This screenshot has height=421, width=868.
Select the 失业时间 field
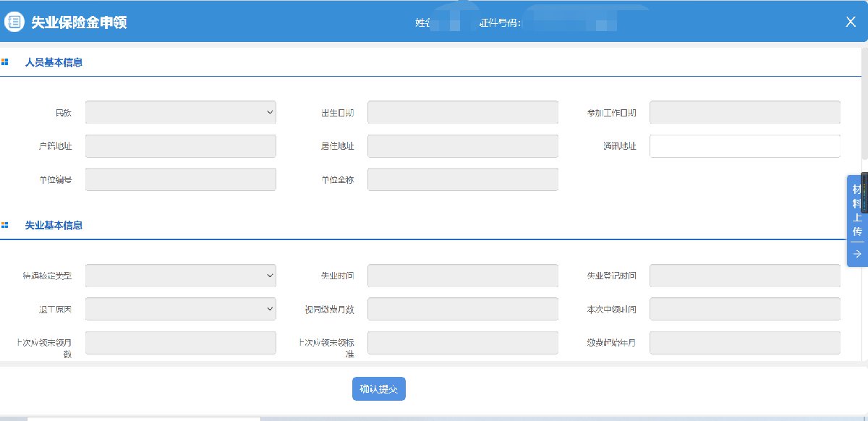click(x=462, y=276)
